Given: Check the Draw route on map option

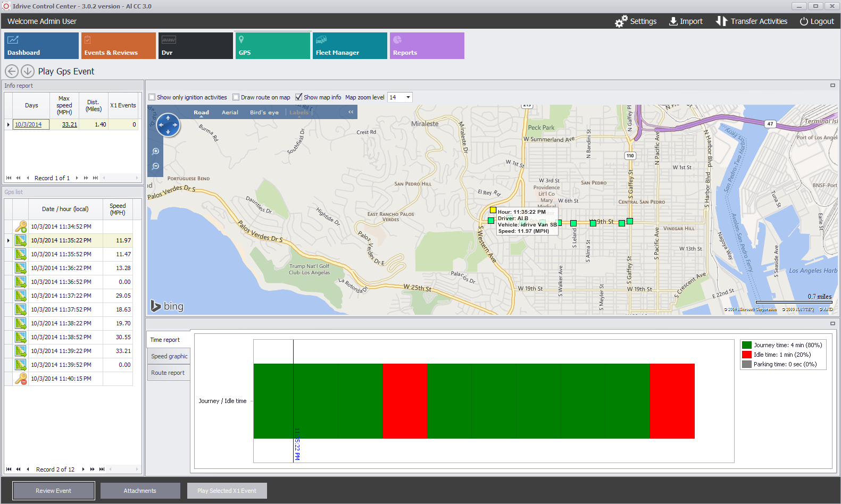Looking at the screenshot, I should point(236,97).
